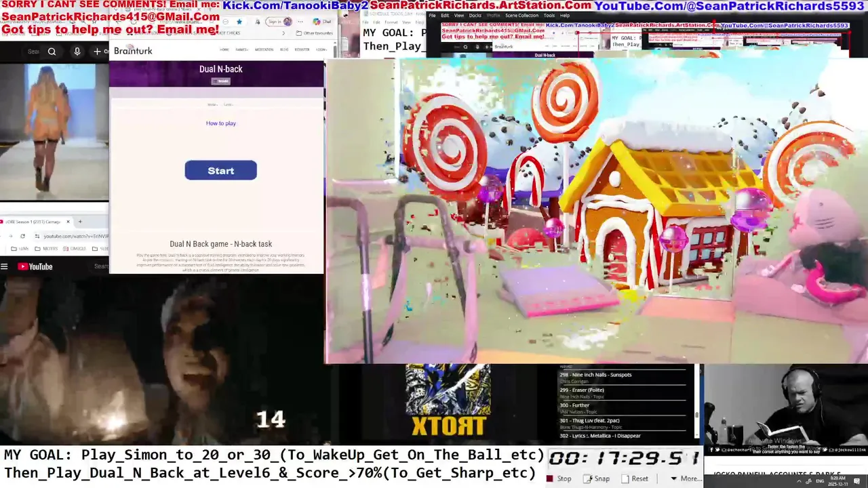Click the candlelit LORE video player

click(161, 359)
